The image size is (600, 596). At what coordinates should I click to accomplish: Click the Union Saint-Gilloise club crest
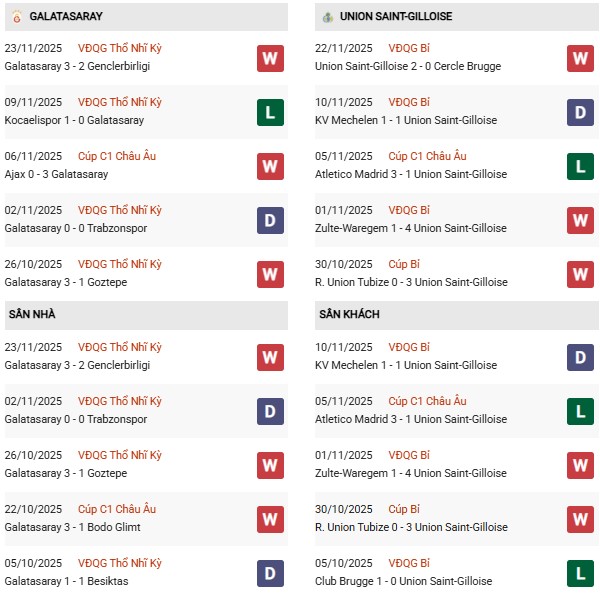tap(327, 17)
